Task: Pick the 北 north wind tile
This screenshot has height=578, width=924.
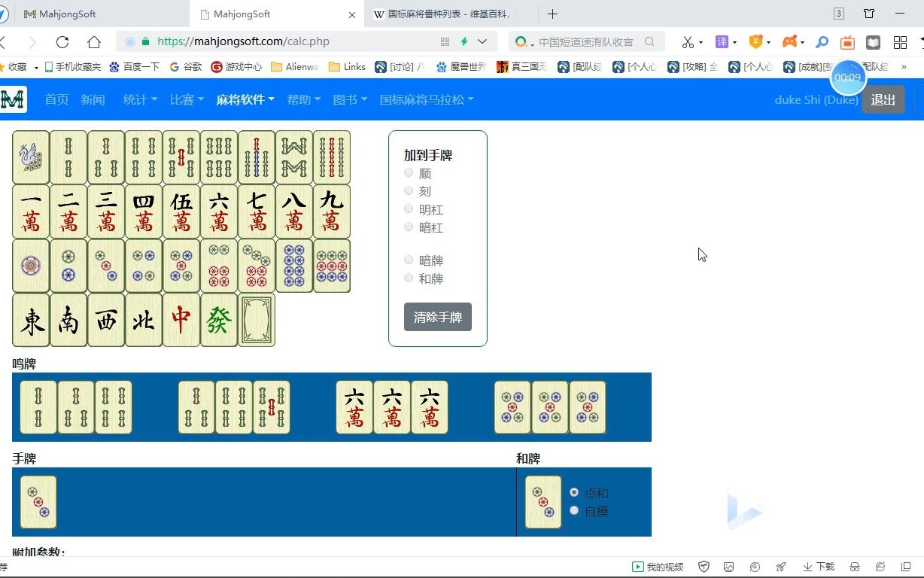Action: point(144,320)
